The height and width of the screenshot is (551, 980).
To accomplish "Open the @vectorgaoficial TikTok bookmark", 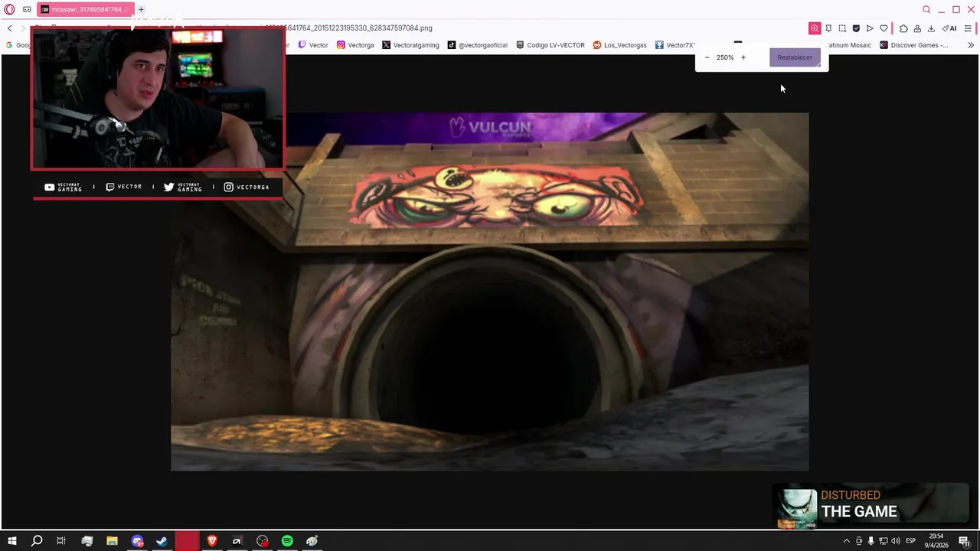I will tap(478, 45).
